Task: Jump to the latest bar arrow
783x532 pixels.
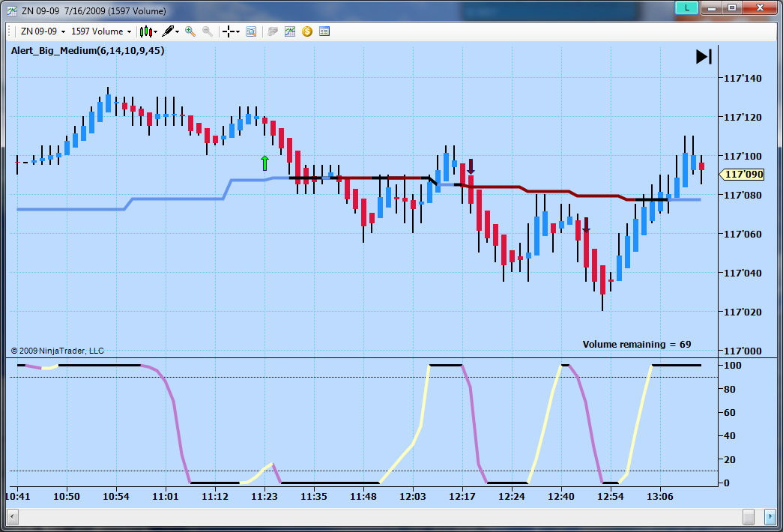Action: 704,56
